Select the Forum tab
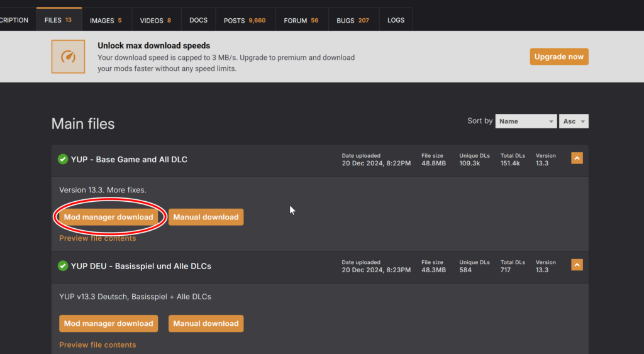644x354 pixels. click(x=301, y=20)
